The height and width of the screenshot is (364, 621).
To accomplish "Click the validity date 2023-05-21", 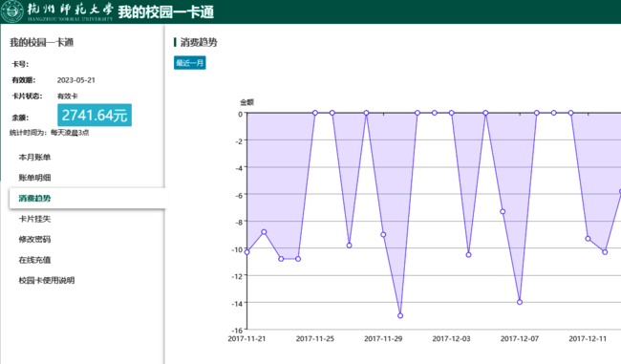I will (x=76, y=80).
